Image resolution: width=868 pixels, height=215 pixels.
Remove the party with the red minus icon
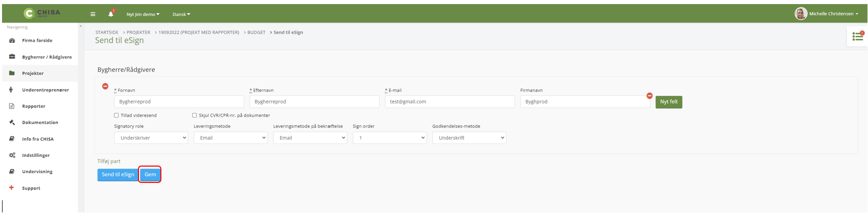pos(105,87)
